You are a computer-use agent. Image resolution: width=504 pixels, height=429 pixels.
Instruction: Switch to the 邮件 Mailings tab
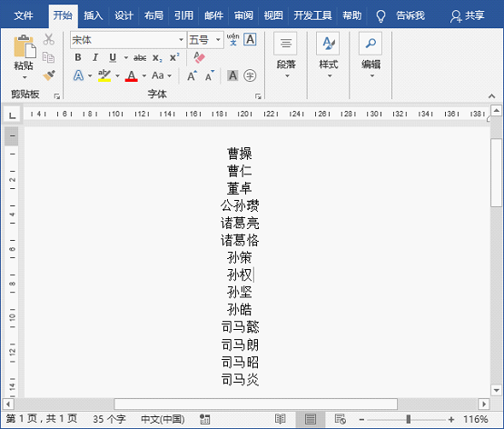coord(213,15)
